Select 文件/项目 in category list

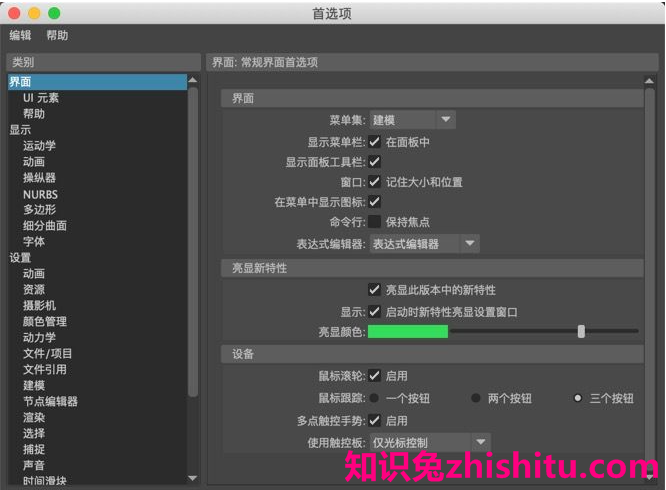tap(48, 353)
